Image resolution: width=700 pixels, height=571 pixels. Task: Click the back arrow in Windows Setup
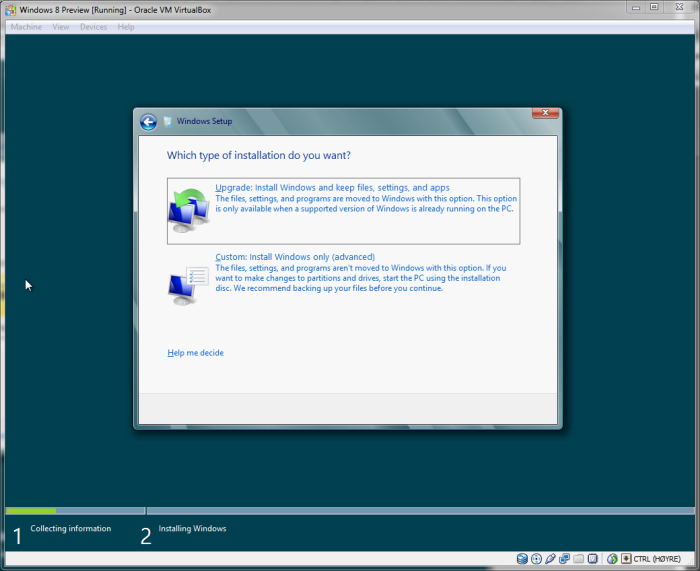click(x=148, y=122)
